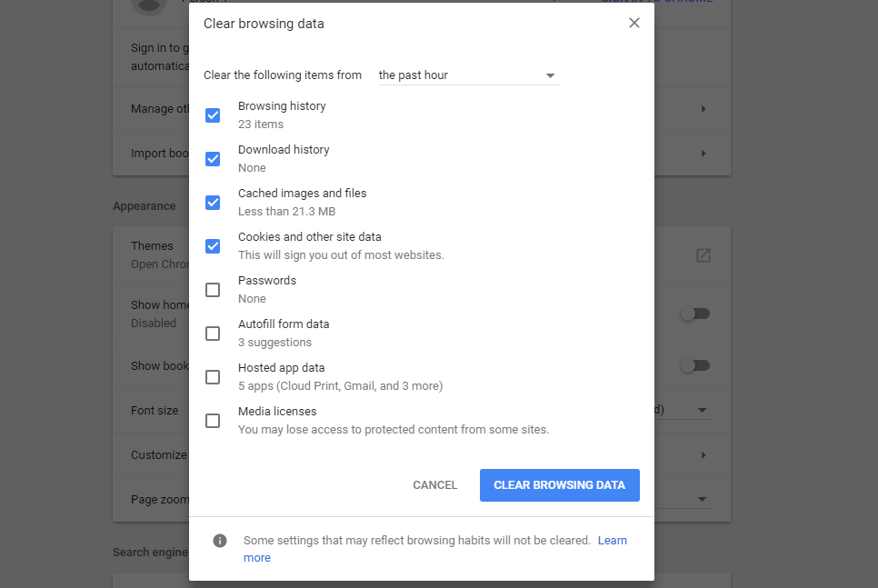Screen dimensions: 878x588
Task: Follow the Learn more link
Action: 612,541
